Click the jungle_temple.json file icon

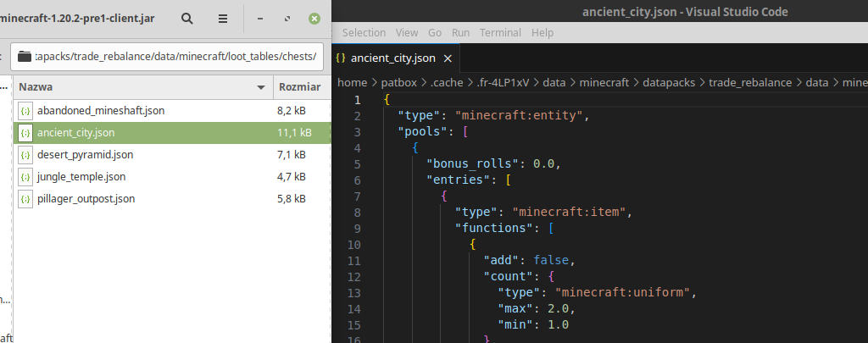click(x=25, y=176)
